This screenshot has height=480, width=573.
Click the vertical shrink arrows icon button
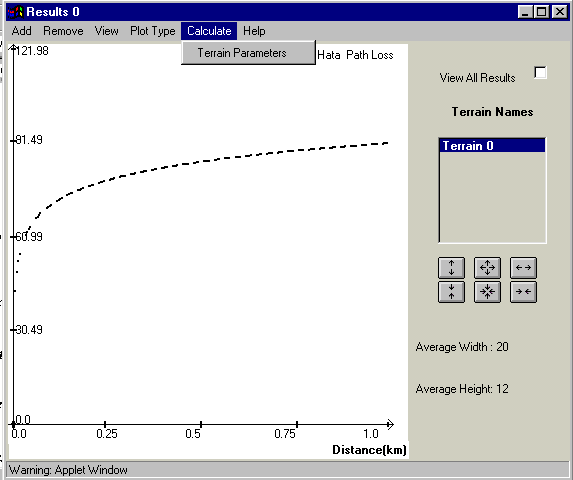point(451,292)
